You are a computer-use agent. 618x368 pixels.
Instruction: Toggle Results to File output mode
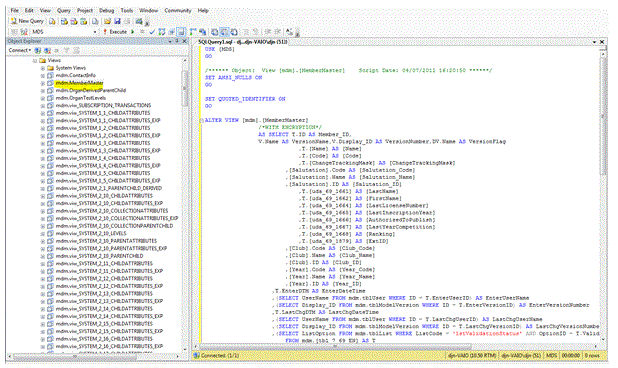pyautogui.click(x=234, y=32)
